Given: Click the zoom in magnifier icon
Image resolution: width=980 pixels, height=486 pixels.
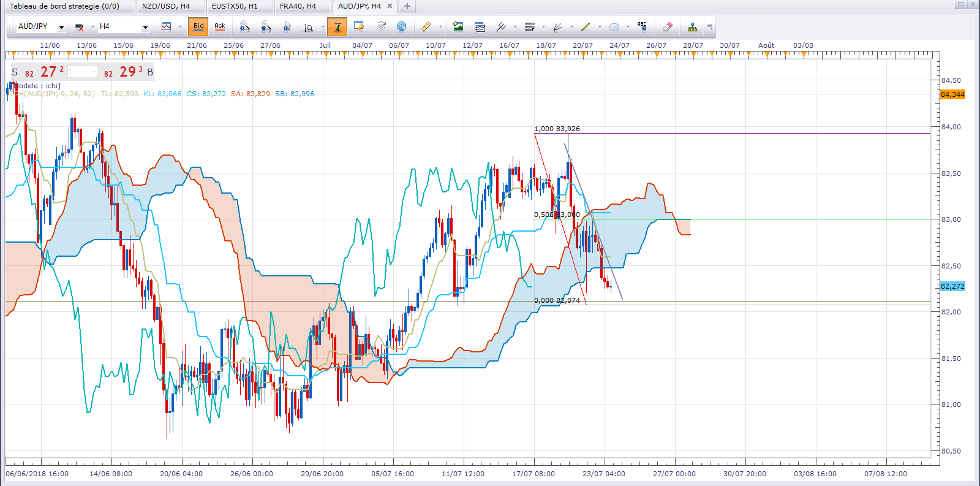Looking at the screenshot, I should [244, 26].
